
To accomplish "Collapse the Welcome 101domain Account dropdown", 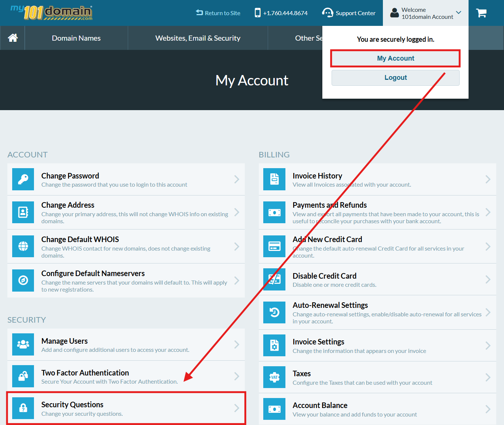I will point(458,13).
